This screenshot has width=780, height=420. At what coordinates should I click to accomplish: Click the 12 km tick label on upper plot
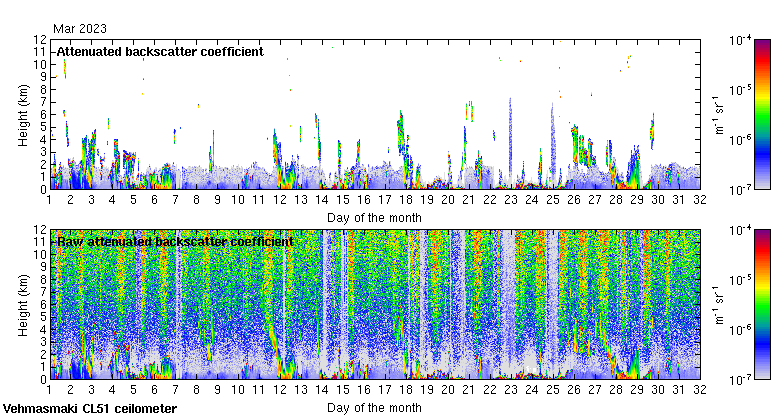[x=40, y=39]
